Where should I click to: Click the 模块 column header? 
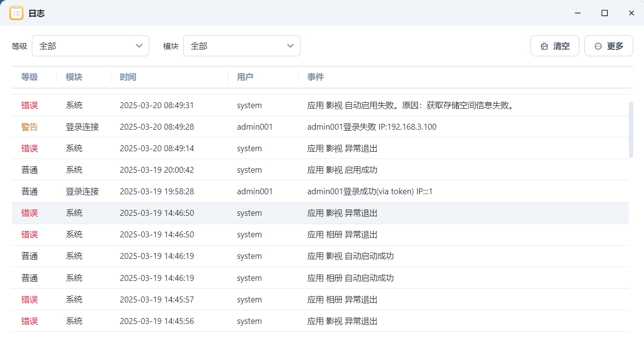tap(74, 77)
